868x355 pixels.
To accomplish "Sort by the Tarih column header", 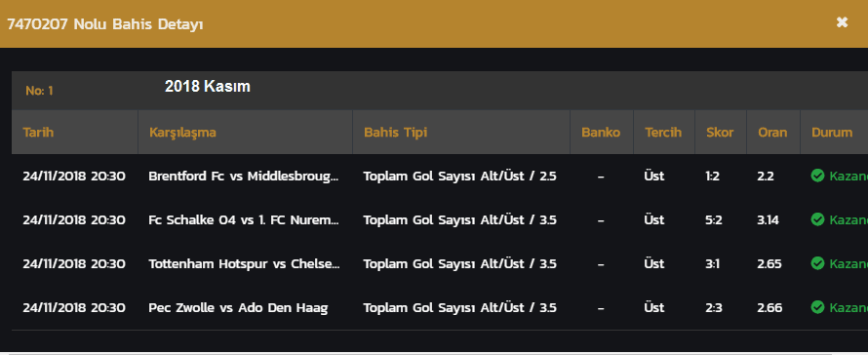I will coord(38,133).
